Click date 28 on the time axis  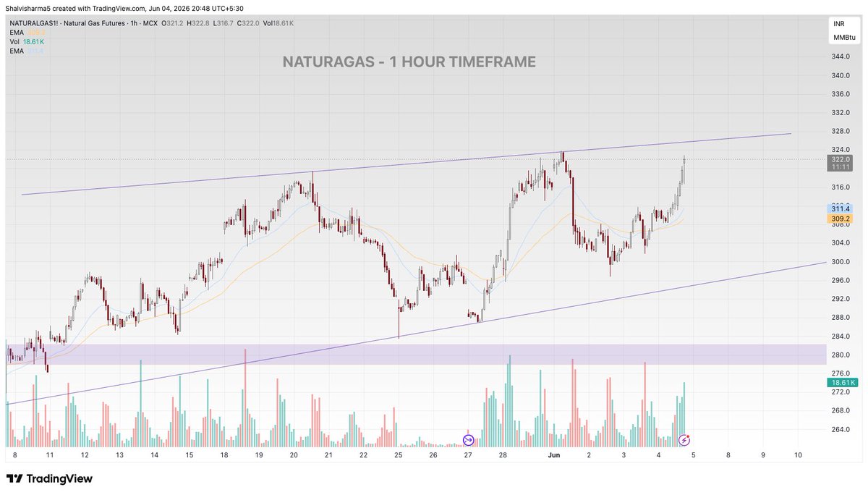click(503, 455)
